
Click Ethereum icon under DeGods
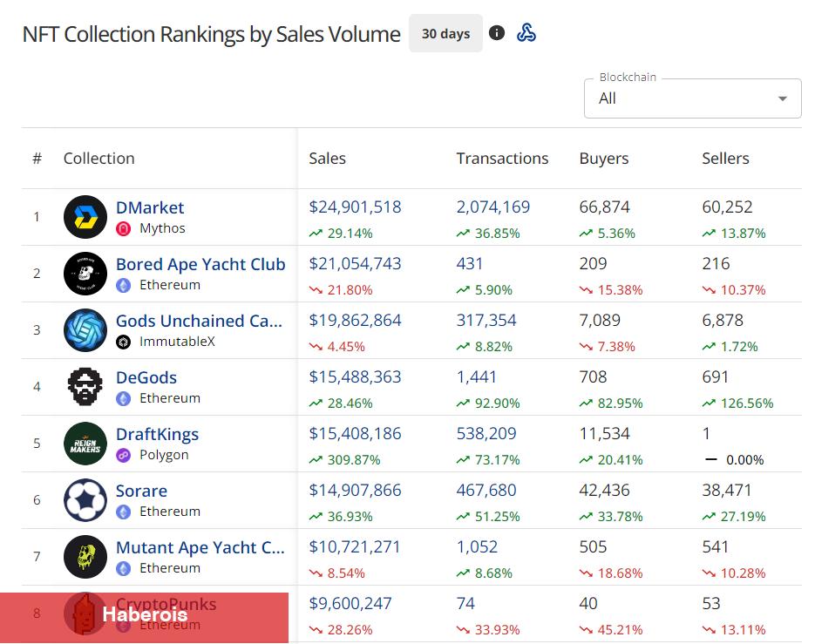pyautogui.click(x=123, y=398)
